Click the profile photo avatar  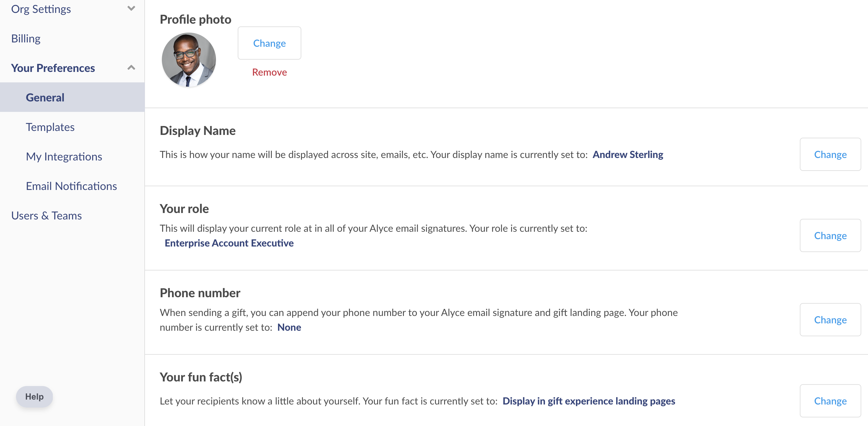189,59
